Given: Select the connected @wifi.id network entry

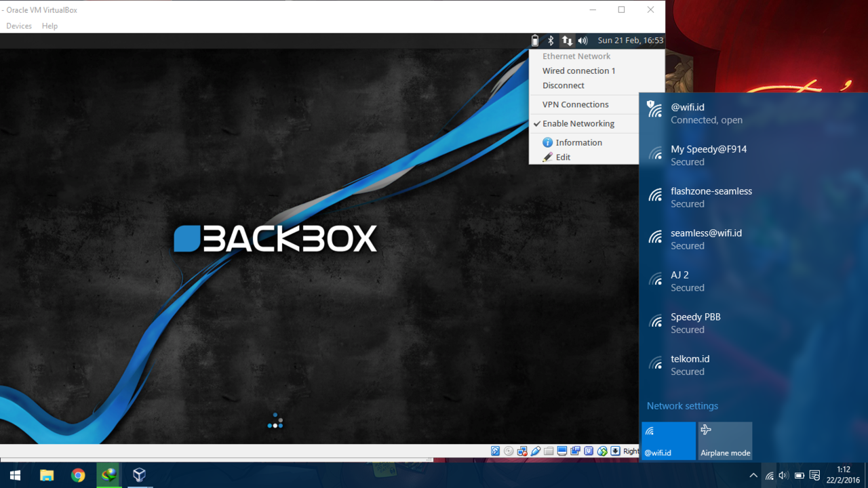Looking at the screenshot, I should click(x=753, y=113).
